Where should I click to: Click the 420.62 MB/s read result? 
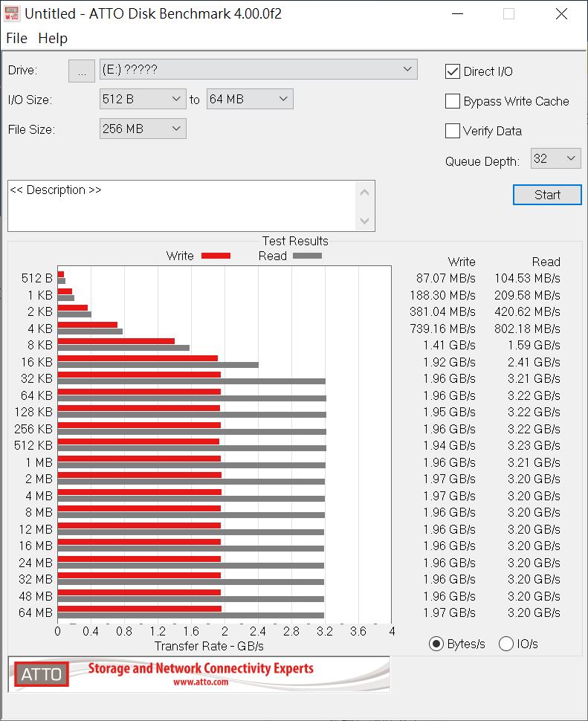pos(527,311)
